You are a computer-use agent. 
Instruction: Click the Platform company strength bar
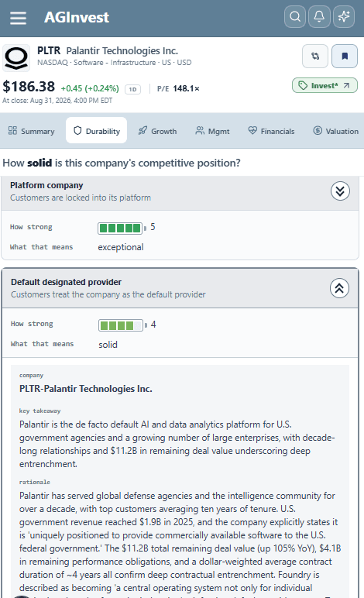point(122,228)
